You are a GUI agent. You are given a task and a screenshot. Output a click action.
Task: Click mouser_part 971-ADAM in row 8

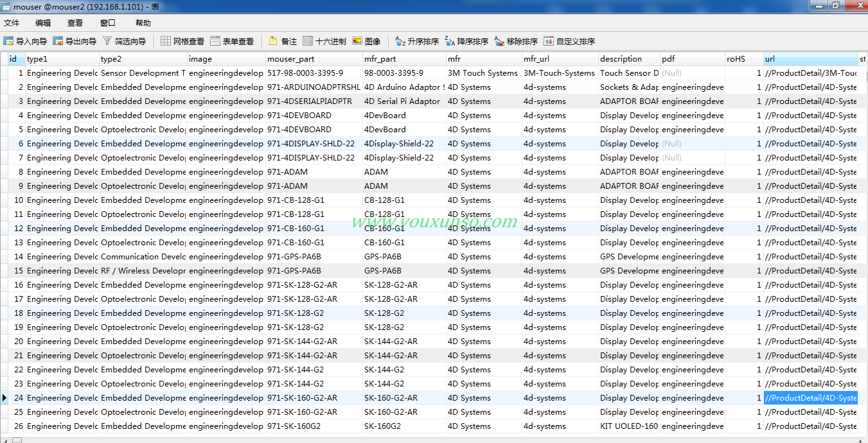(314, 172)
